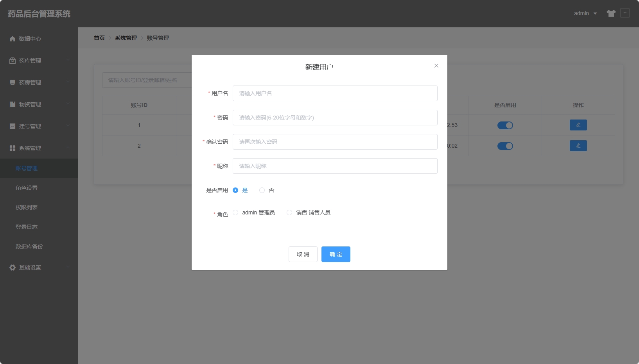Open 角色设置 in sidebar
The width and height of the screenshot is (639, 364).
(39, 188)
